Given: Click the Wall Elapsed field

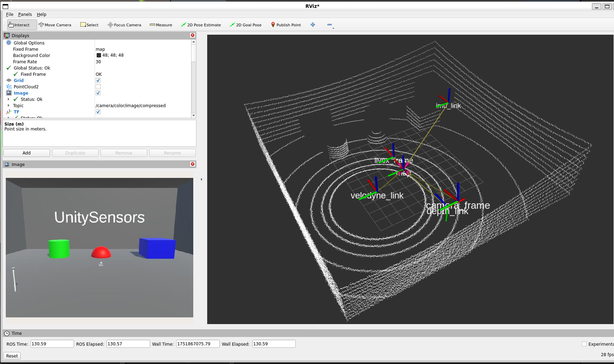Looking at the screenshot, I should [x=274, y=344].
